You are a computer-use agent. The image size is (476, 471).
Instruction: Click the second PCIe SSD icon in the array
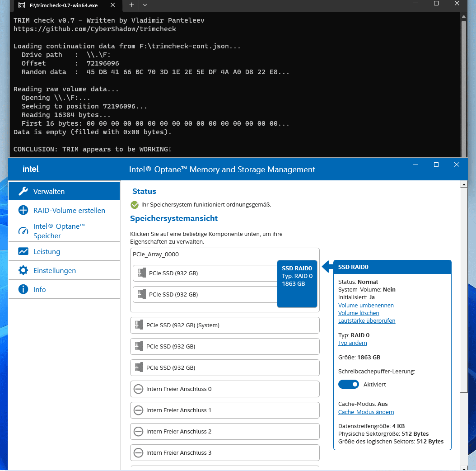click(x=141, y=294)
